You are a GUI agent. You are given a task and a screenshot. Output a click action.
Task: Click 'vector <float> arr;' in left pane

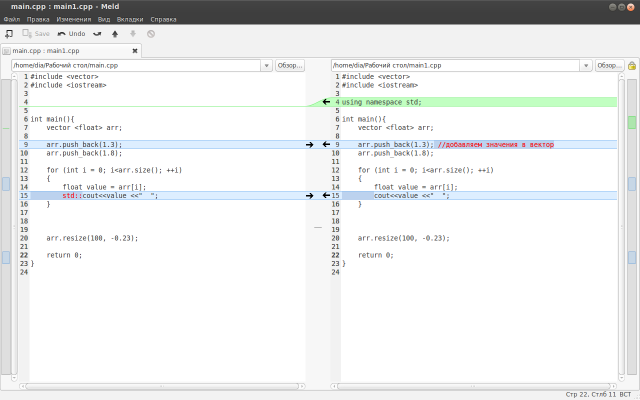(x=84, y=128)
